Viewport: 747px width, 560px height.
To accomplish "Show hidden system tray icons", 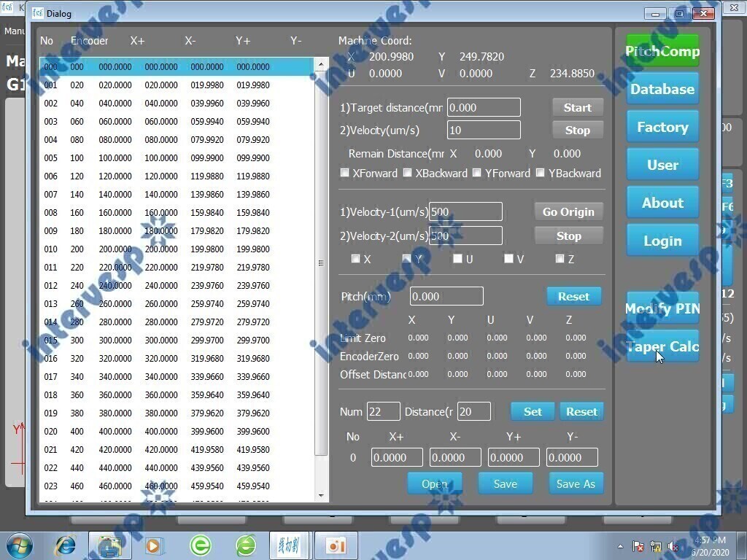I will [620, 546].
